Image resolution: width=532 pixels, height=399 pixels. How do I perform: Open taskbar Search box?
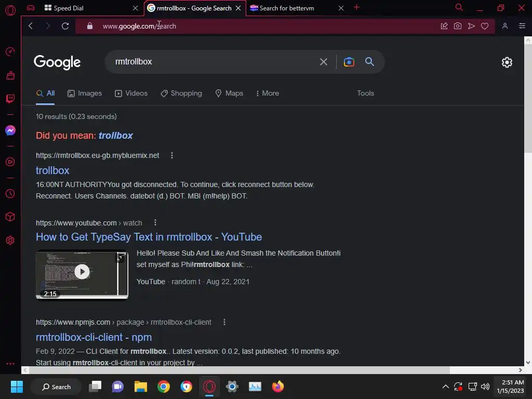(x=56, y=387)
